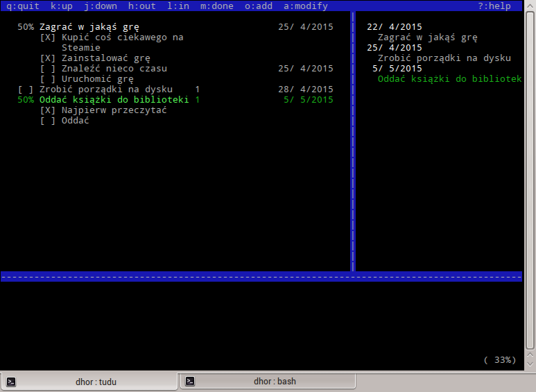This screenshot has width=536, height=392.
Task: Click the m:done shortcut in header
Action: 217,6
